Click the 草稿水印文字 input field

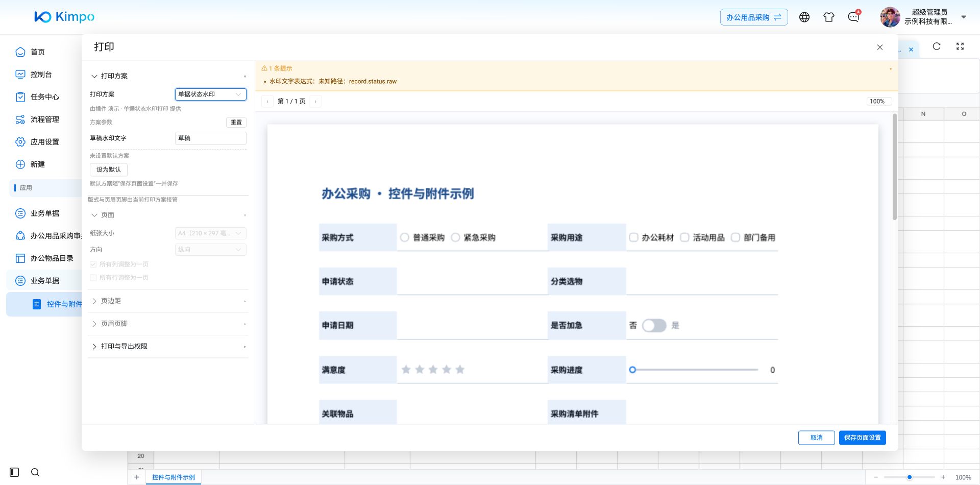211,138
